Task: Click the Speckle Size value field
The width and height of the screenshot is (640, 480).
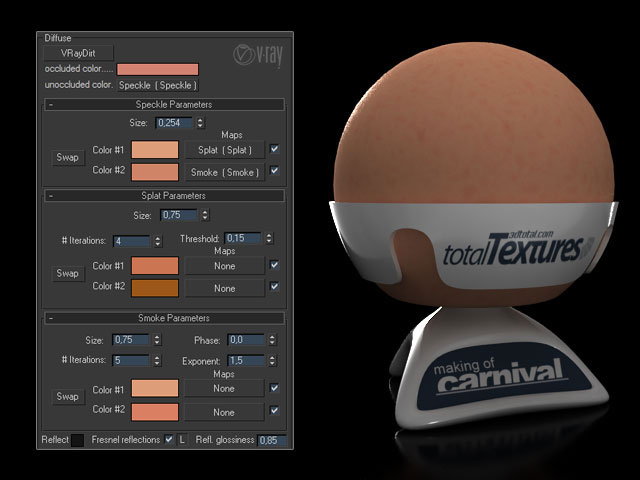Action: (x=173, y=122)
